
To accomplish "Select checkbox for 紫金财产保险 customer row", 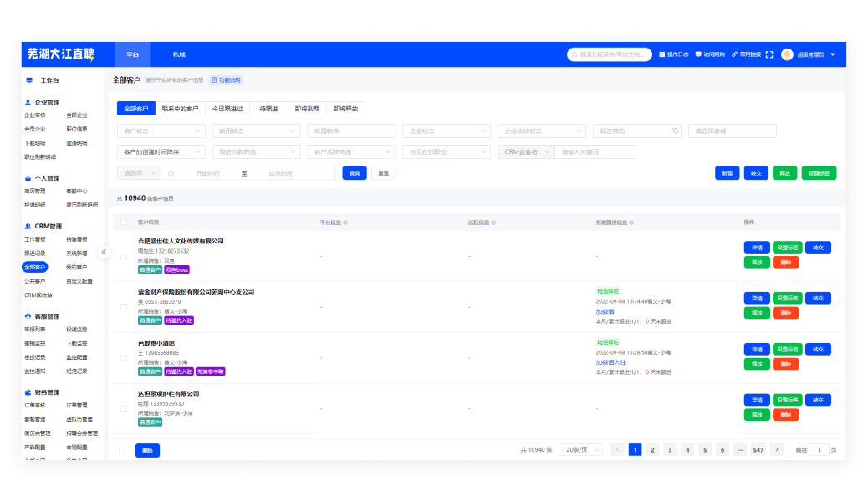I will pyautogui.click(x=124, y=307).
